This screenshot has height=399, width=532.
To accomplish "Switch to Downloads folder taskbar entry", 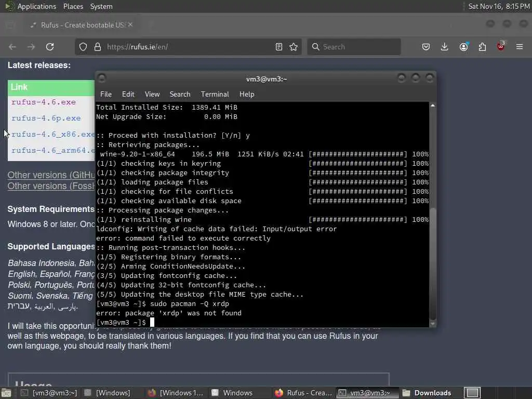I will pos(427,393).
